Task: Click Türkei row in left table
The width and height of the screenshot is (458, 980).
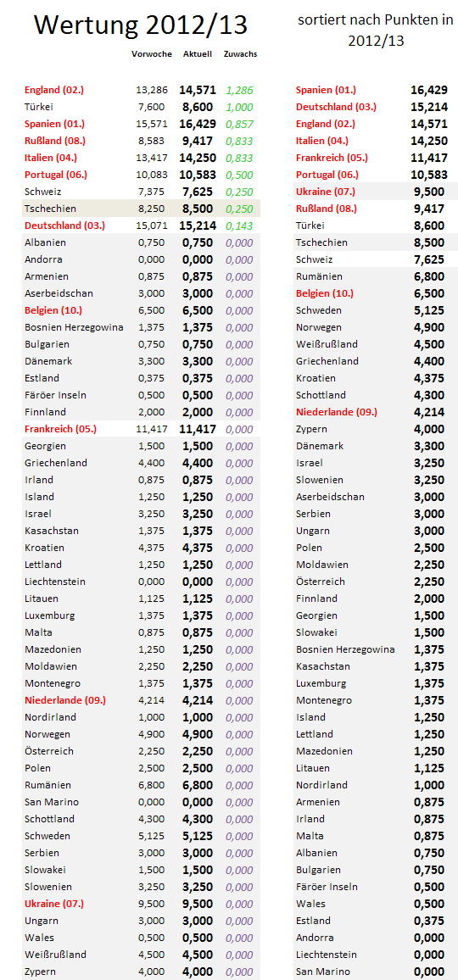Action: click(142, 107)
